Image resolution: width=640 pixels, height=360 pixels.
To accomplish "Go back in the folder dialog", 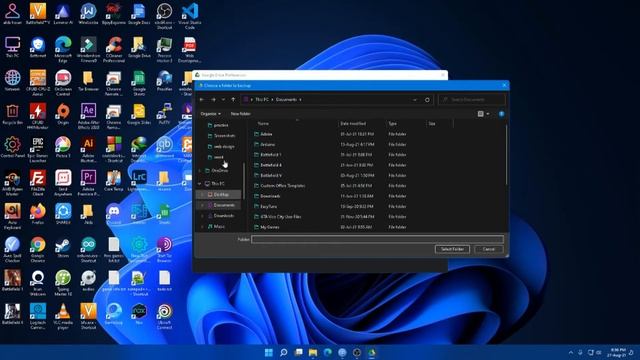I will click(202, 100).
